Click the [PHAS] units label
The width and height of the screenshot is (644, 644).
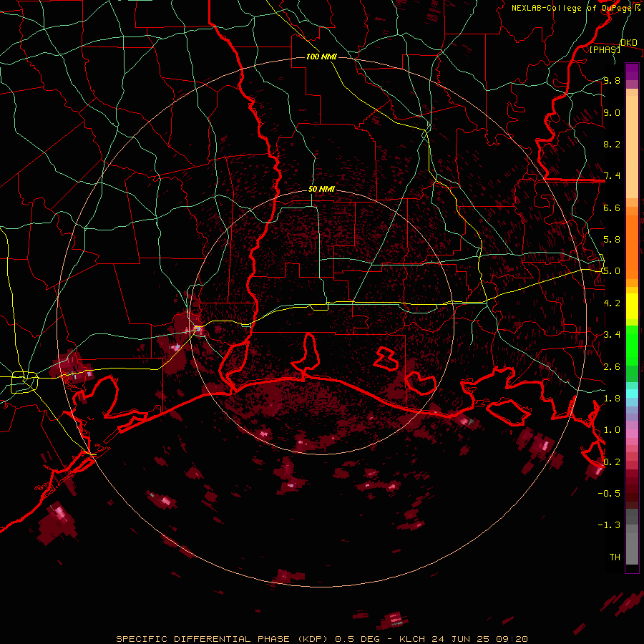(x=605, y=49)
